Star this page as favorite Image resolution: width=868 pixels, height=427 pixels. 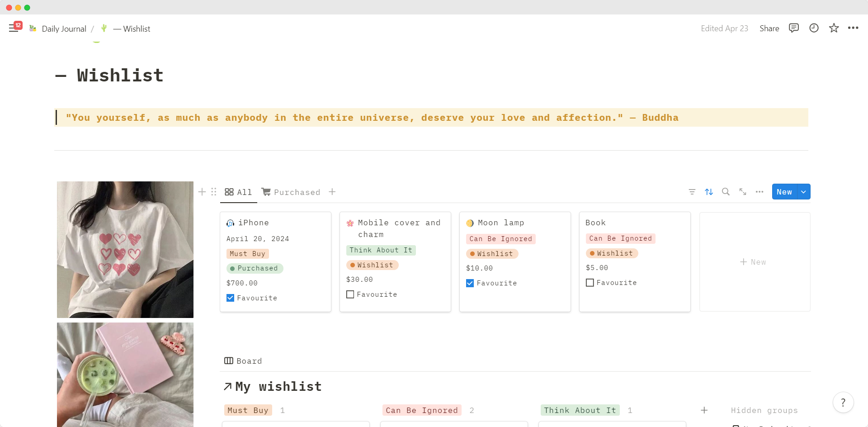pyautogui.click(x=834, y=28)
